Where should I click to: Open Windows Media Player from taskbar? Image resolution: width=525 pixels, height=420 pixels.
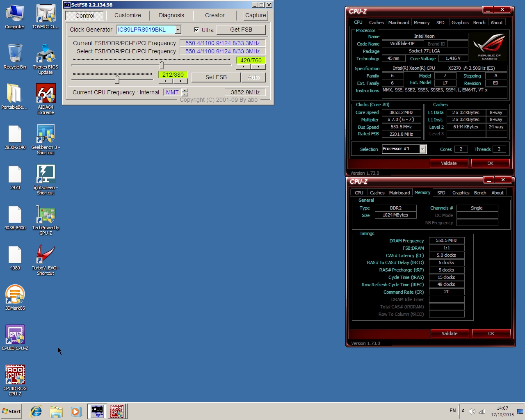[x=76, y=411]
